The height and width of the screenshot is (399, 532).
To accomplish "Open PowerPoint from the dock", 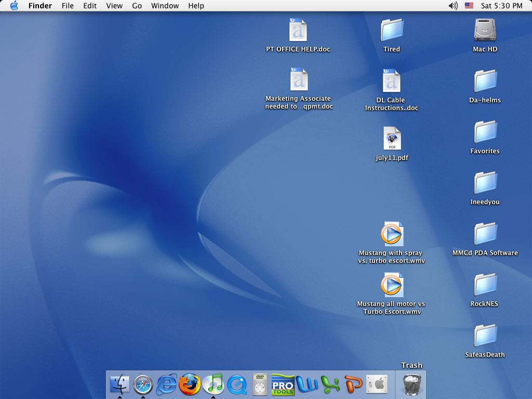I will click(x=354, y=384).
